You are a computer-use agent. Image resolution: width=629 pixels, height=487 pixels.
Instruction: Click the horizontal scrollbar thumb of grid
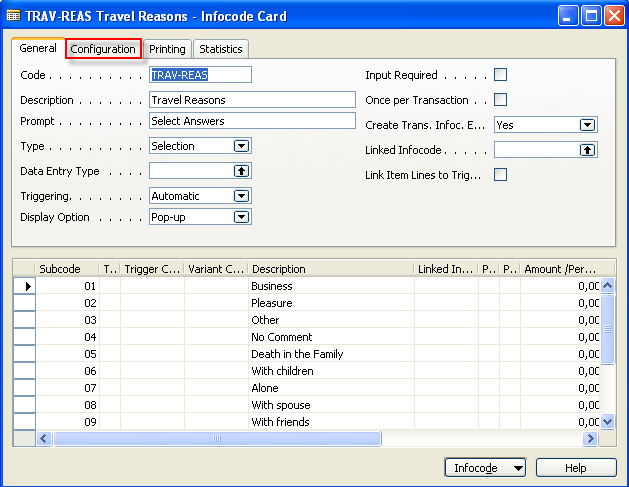pos(216,438)
